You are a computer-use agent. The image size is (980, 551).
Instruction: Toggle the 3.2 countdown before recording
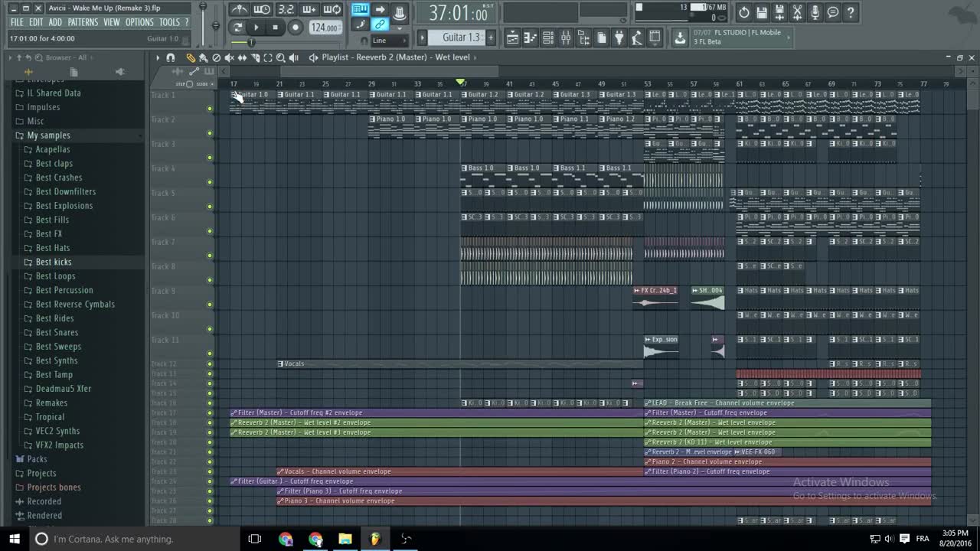[x=286, y=10]
